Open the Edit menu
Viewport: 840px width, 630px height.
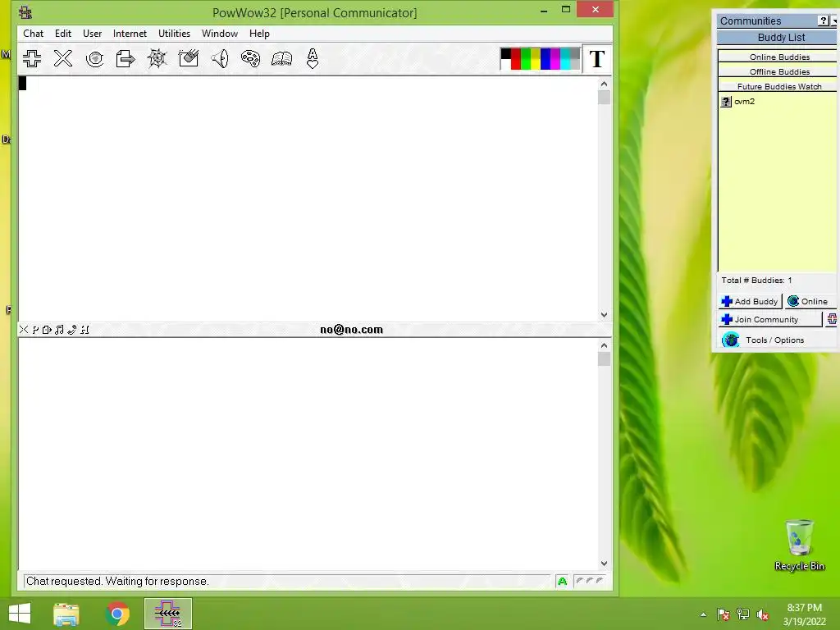tap(62, 33)
